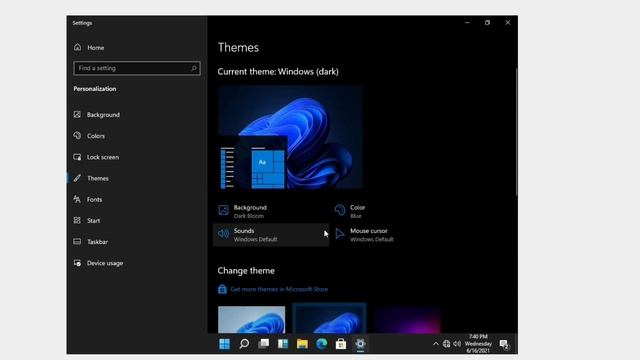Open the Windows Start button on taskbar
This screenshot has width=640, height=360.
pos(224,344)
